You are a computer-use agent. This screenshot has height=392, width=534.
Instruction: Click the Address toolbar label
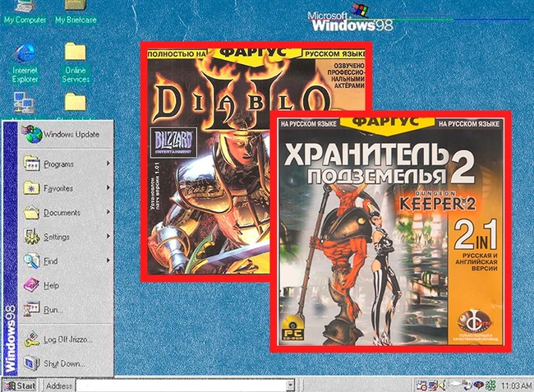[59, 386]
